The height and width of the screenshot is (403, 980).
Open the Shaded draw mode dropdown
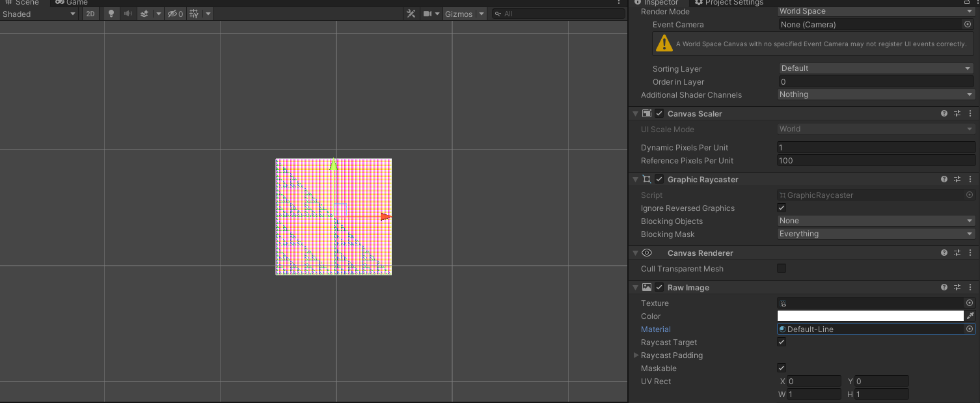coord(39,14)
